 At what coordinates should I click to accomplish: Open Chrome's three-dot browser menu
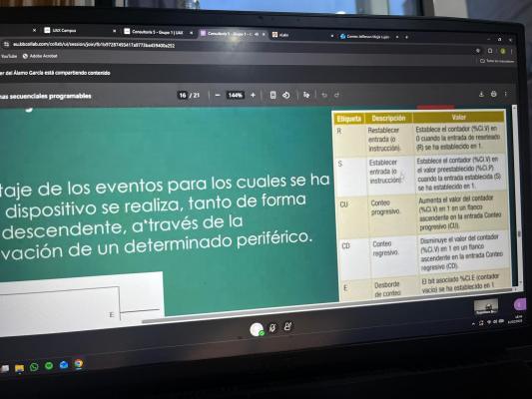[512, 51]
